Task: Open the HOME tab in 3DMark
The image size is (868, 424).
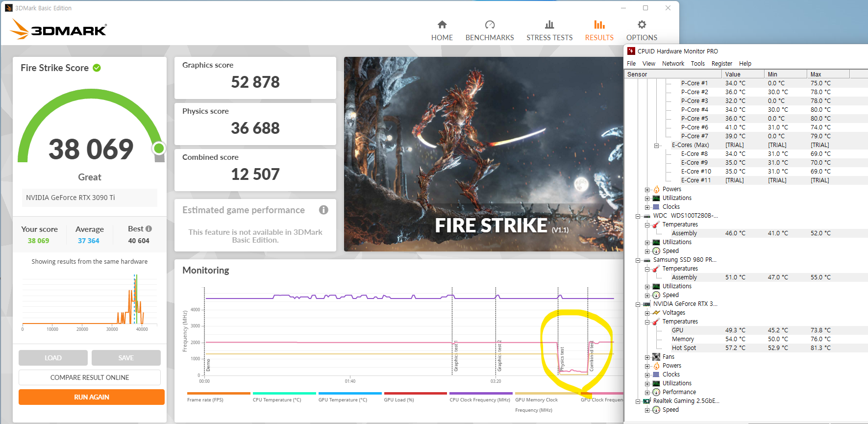Action: pos(442,30)
